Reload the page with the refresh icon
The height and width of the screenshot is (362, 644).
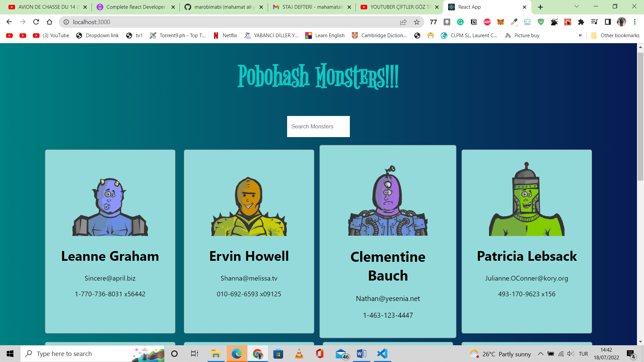[x=36, y=22]
